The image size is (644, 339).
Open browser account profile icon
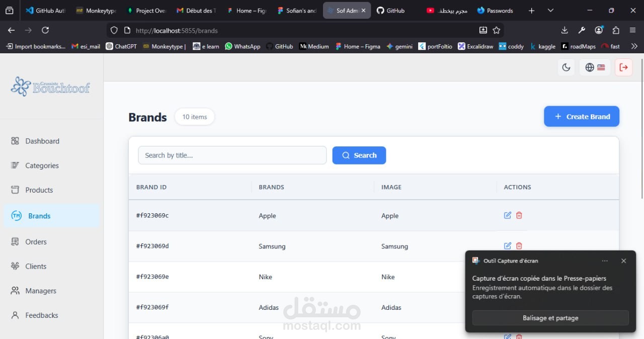pyautogui.click(x=599, y=31)
